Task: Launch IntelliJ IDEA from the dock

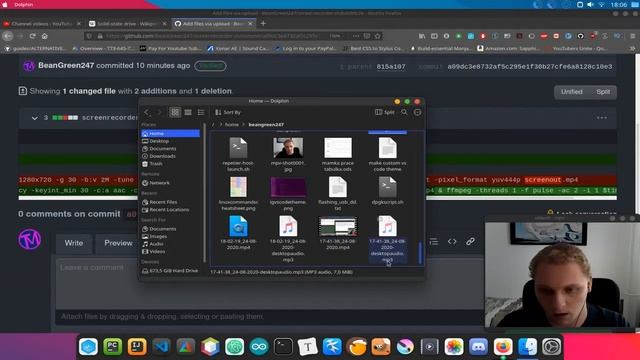Action: 137,347
